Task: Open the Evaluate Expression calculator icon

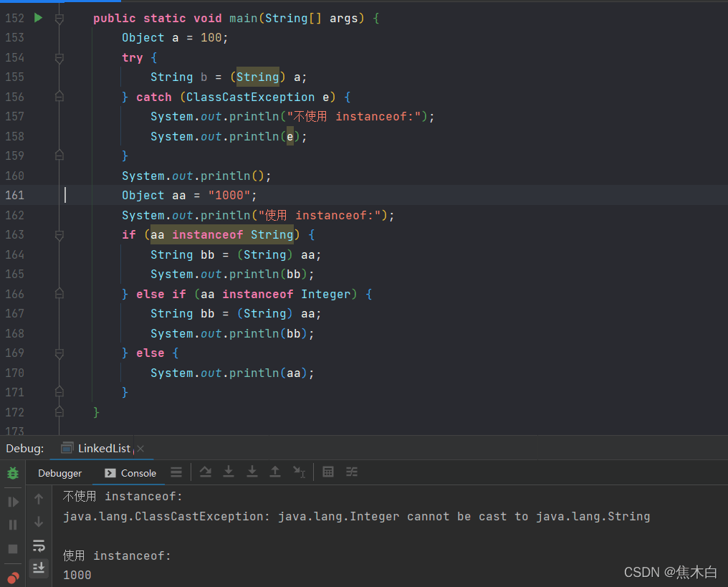Action: click(328, 472)
